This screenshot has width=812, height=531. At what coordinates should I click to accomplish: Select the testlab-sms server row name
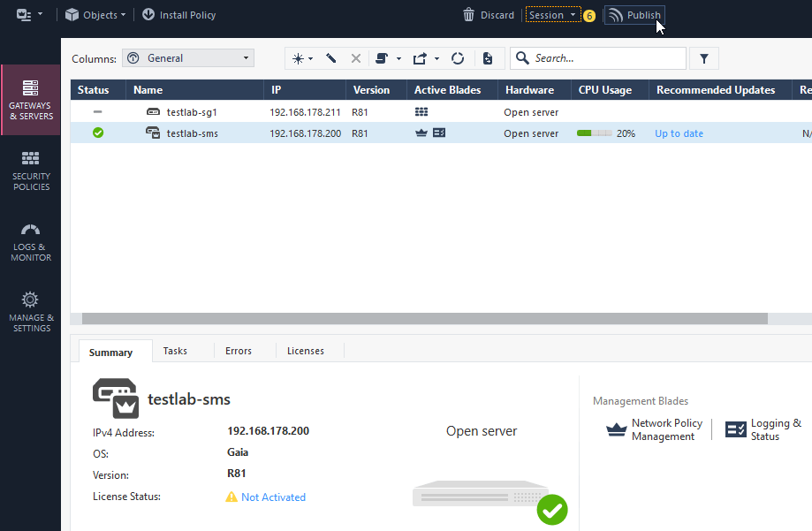coord(192,133)
